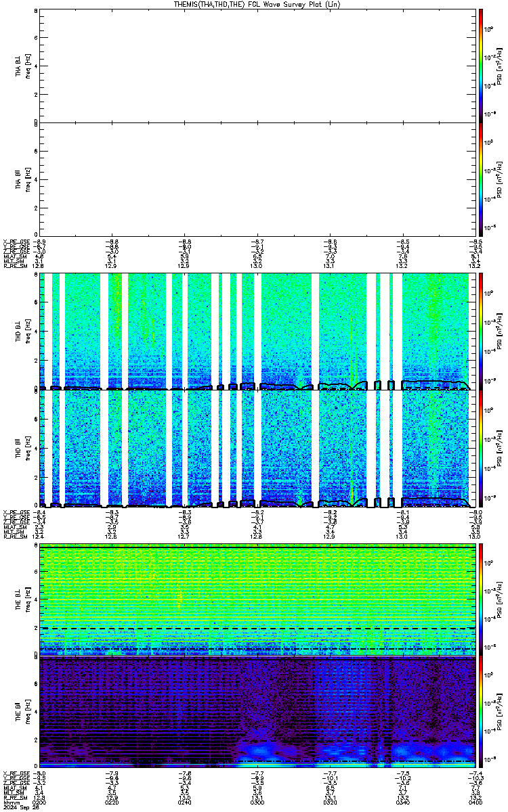Click PSD [nT²/Hz] label beside THD B-parallel color bar
The height and width of the screenshot is (812, 508).
(501, 448)
